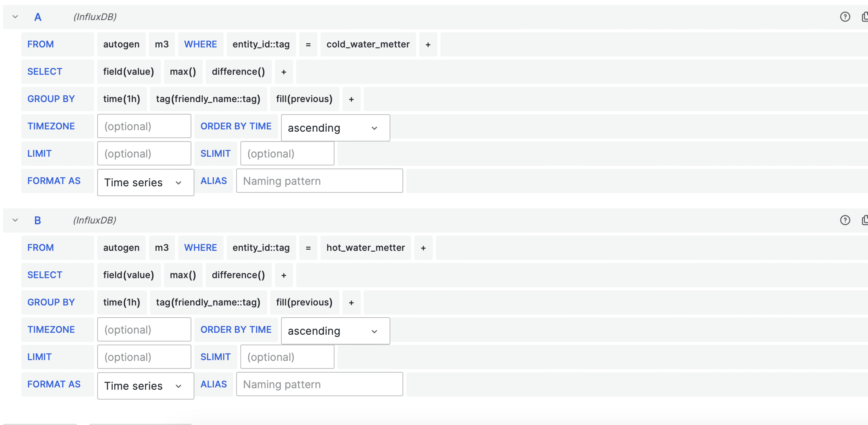Image resolution: width=868 pixels, height=425 pixels.
Task: Open help icon for query A
Action: (x=845, y=17)
